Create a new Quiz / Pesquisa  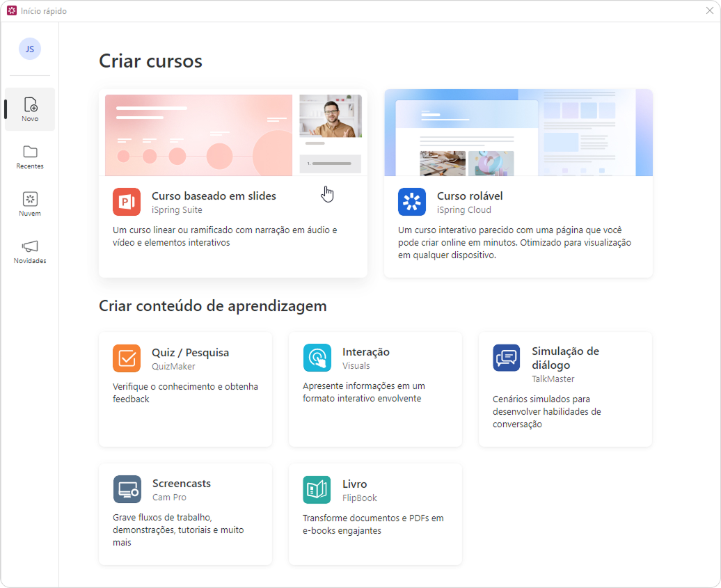click(x=190, y=353)
